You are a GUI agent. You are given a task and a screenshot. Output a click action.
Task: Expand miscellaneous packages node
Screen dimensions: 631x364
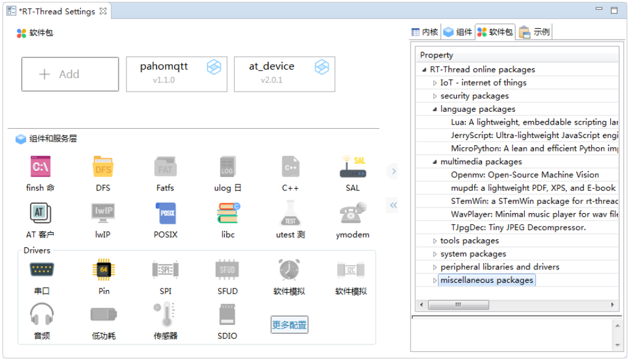point(435,281)
